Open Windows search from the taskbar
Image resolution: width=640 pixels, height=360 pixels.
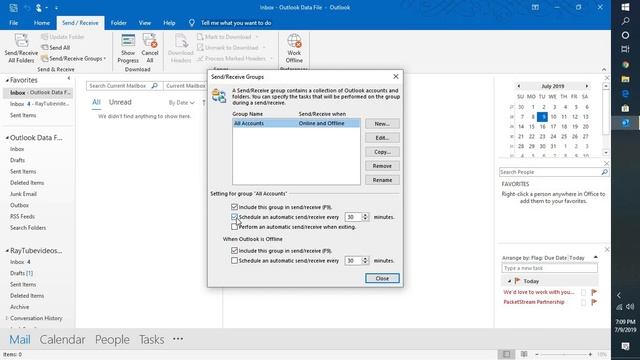click(x=625, y=21)
